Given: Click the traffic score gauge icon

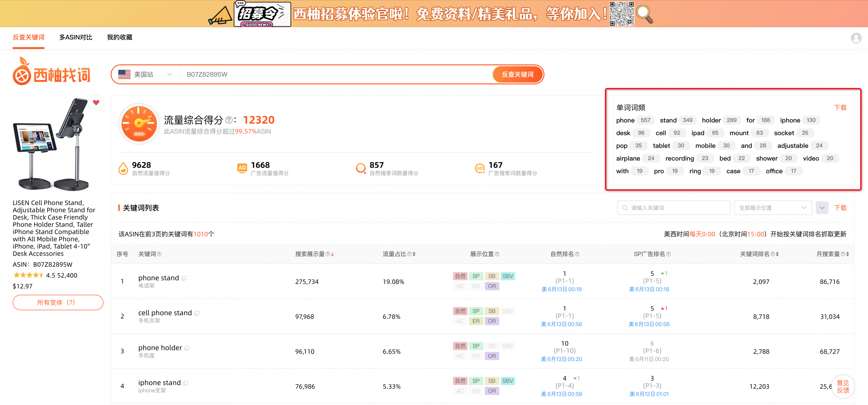Looking at the screenshot, I should point(139,124).
